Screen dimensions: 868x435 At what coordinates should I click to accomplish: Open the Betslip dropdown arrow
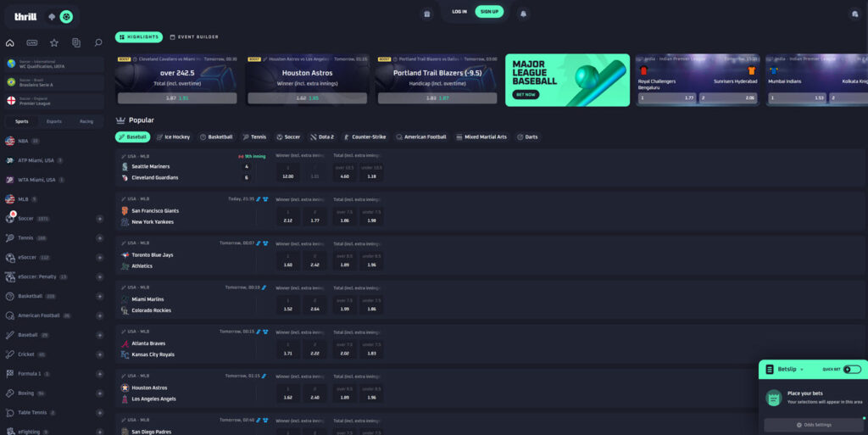(801, 370)
